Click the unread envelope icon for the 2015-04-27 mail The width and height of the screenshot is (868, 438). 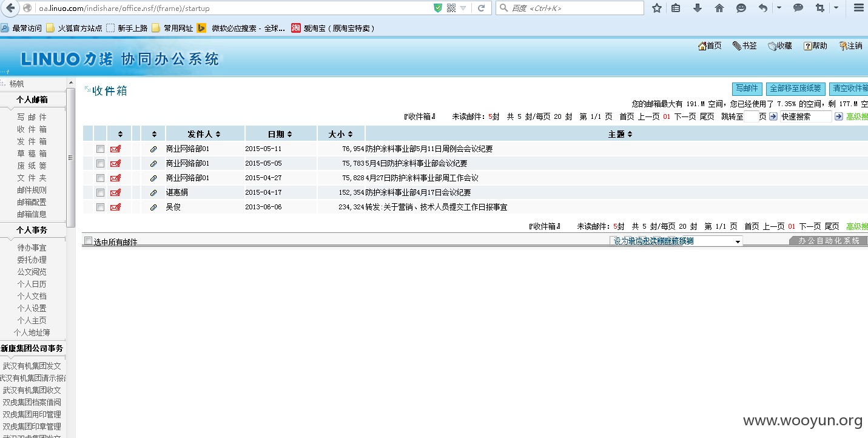115,178
